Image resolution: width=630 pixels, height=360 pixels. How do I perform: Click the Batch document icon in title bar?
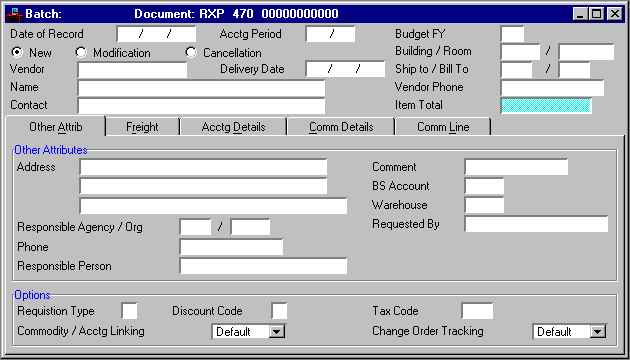(x=14, y=14)
